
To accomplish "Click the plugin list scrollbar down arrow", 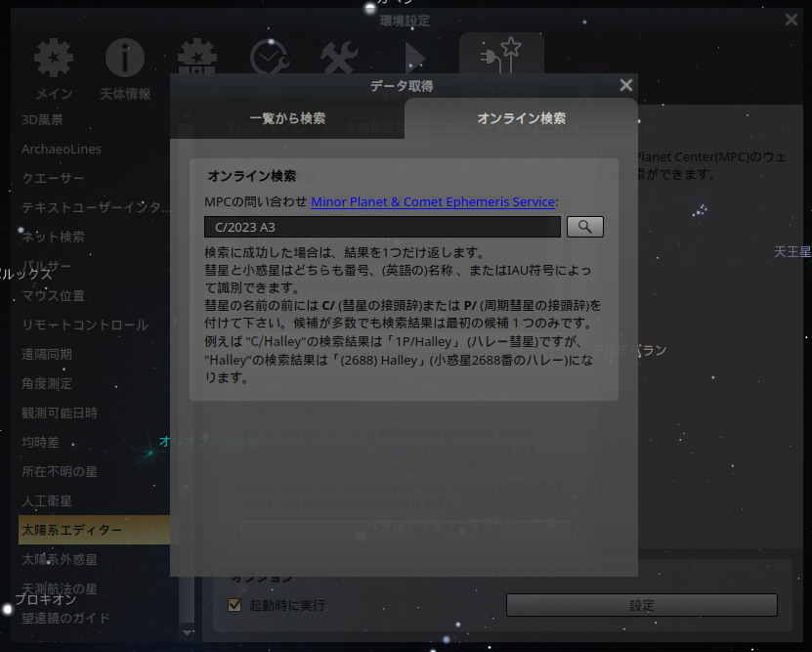I will [x=187, y=632].
